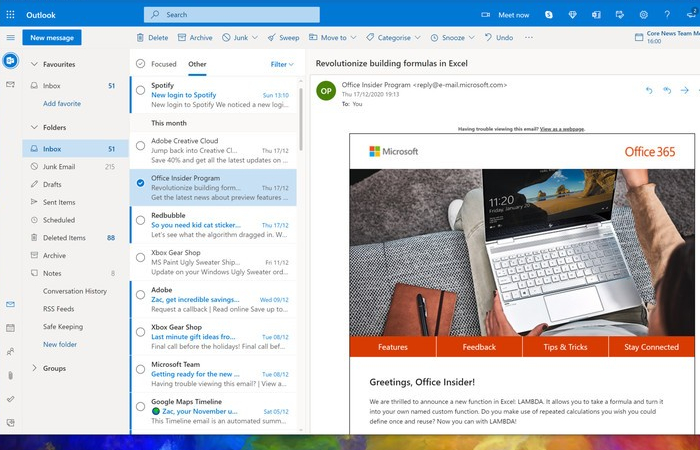Open the Features tab in email
Image resolution: width=700 pixels, height=450 pixels.
(x=392, y=347)
